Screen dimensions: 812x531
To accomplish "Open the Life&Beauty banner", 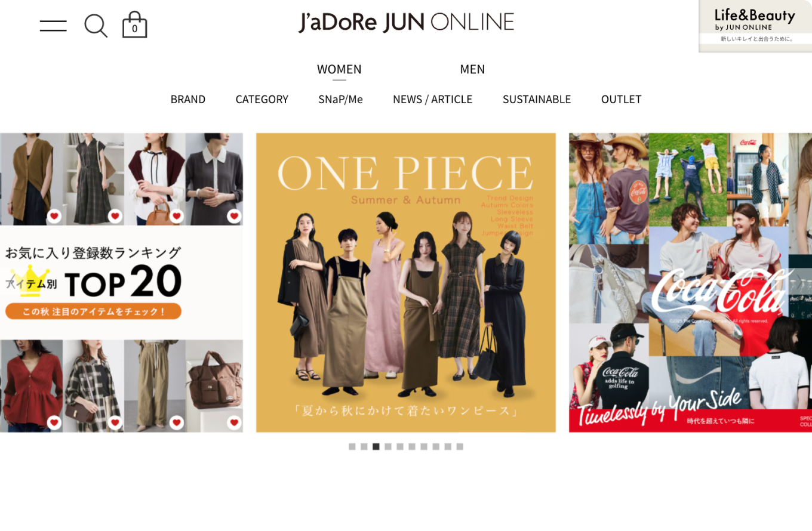I will coord(755,26).
